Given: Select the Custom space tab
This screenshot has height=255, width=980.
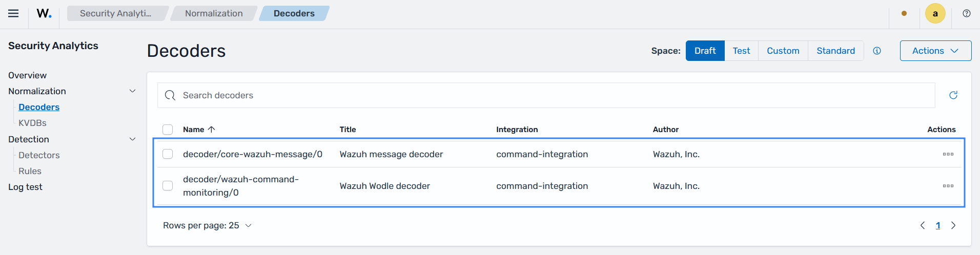Looking at the screenshot, I should tap(783, 51).
